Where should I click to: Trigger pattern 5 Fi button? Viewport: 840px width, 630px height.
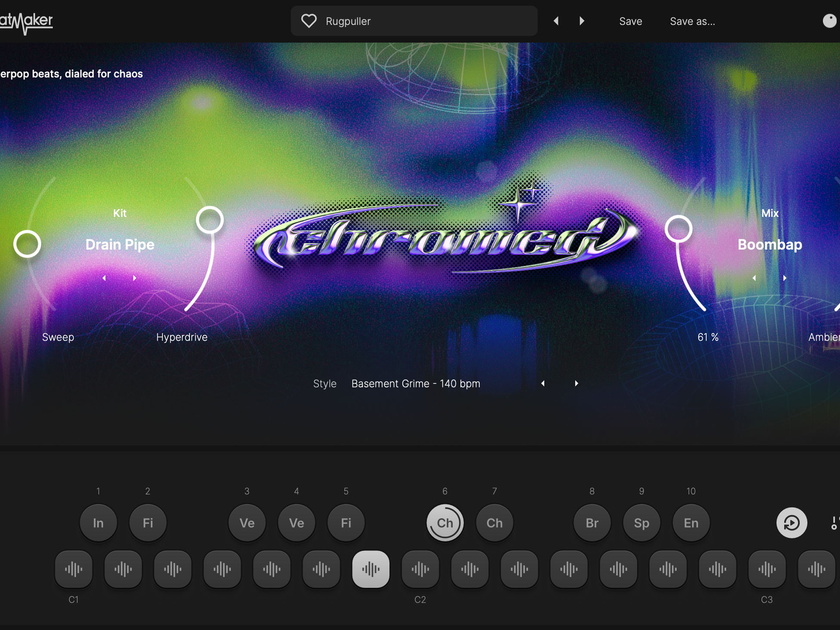coord(346,523)
